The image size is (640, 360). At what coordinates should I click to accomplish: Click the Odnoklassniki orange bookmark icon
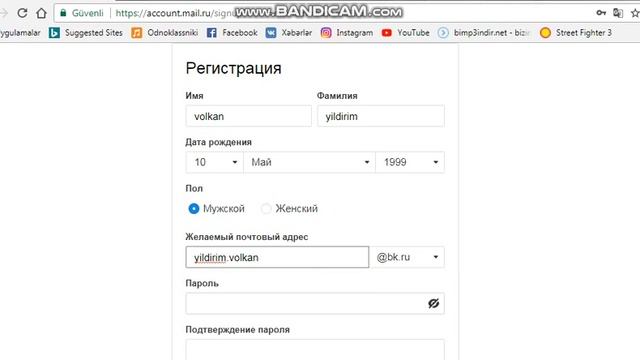click(x=137, y=33)
